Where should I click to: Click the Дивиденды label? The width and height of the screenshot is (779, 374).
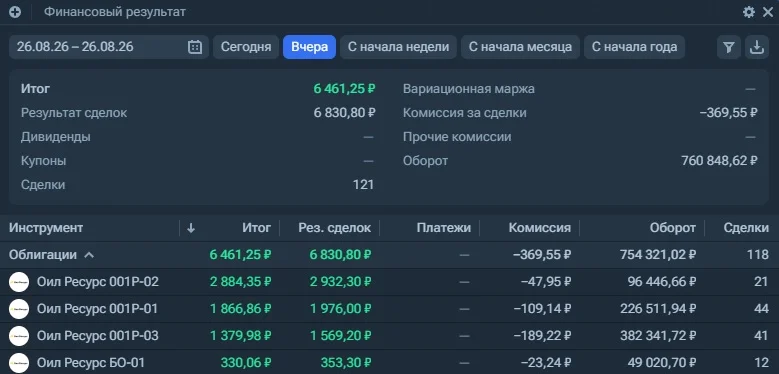[x=56, y=137]
